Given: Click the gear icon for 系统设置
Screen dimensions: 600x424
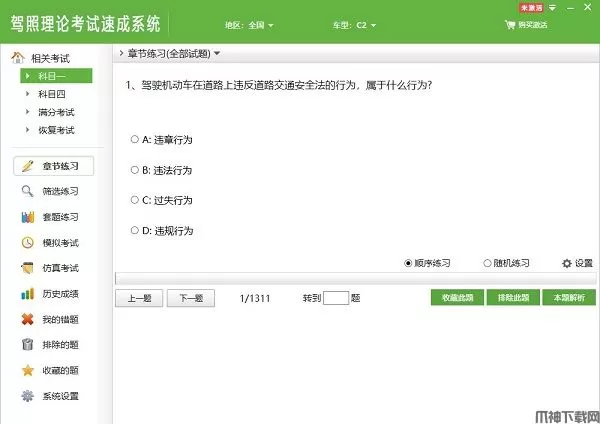Looking at the screenshot, I should [28, 396].
